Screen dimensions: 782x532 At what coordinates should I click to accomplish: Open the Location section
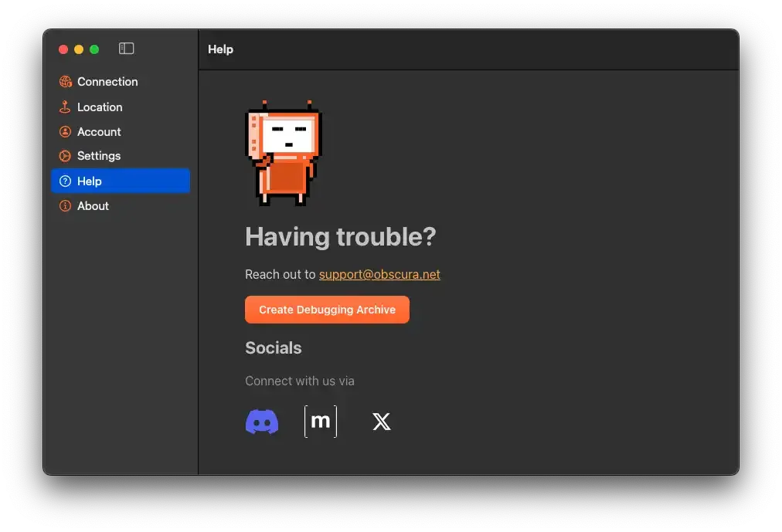point(100,107)
